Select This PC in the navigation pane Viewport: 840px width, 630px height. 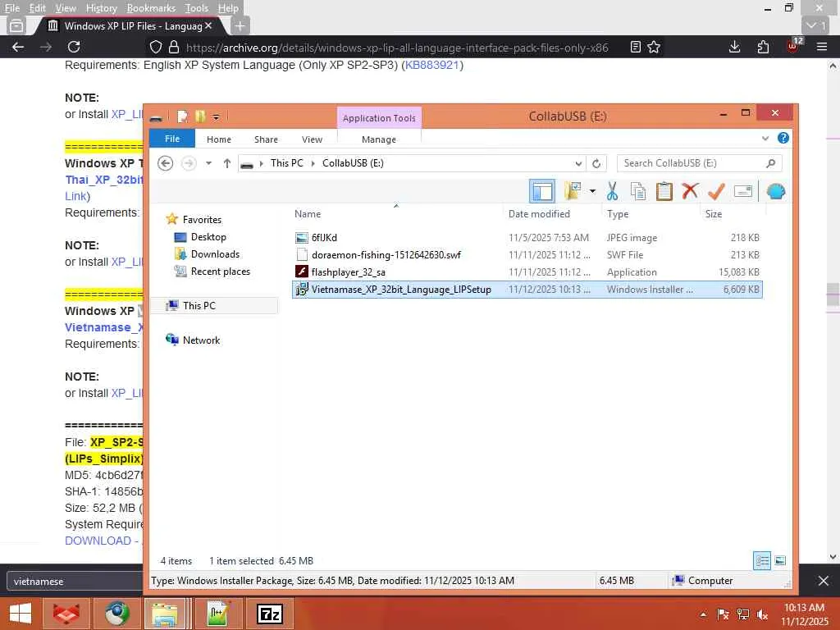tap(199, 305)
